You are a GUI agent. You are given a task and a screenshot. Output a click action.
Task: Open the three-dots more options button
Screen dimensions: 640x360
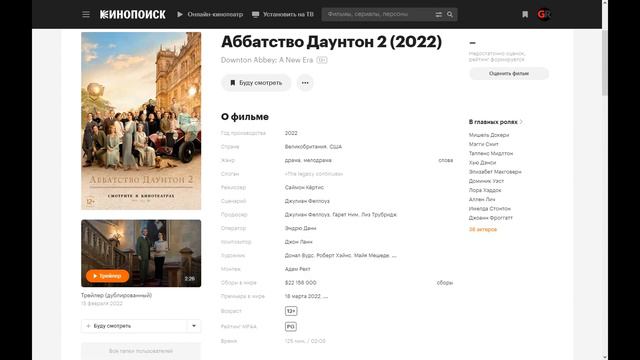pos(305,83)
